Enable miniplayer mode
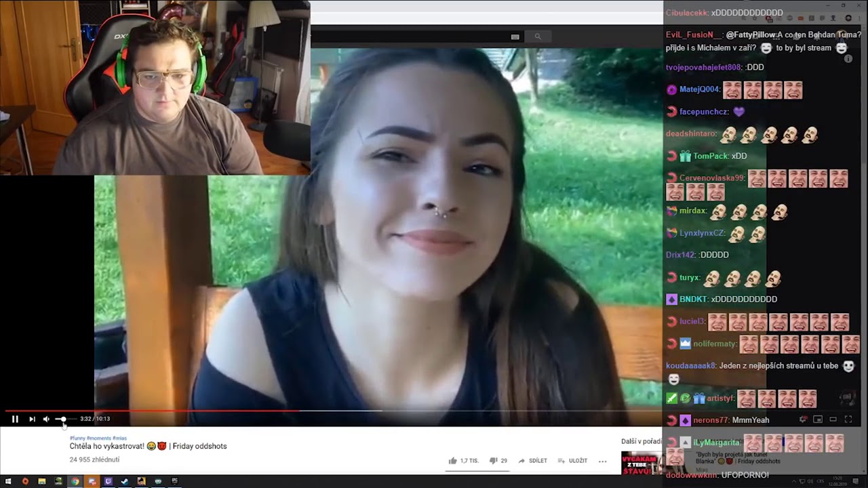The image size is (868, 488). (818, 419)
